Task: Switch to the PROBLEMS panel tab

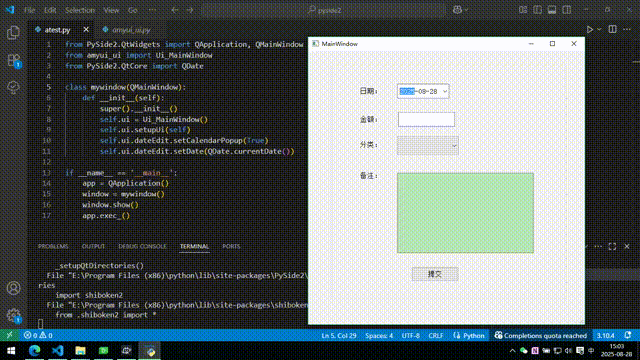Action: coord(53,246)
